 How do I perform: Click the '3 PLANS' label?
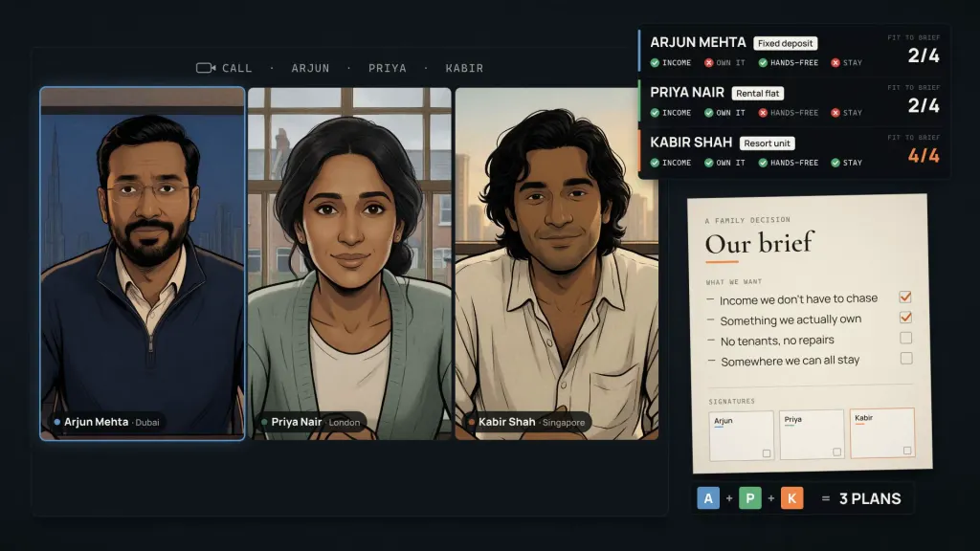(x=870, y=498)
